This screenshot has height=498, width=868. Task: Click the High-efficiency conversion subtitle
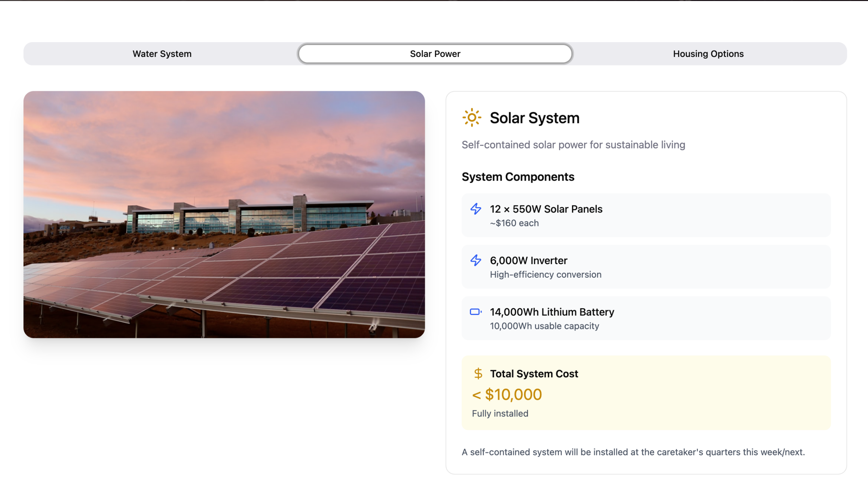[x=545, y=274]
